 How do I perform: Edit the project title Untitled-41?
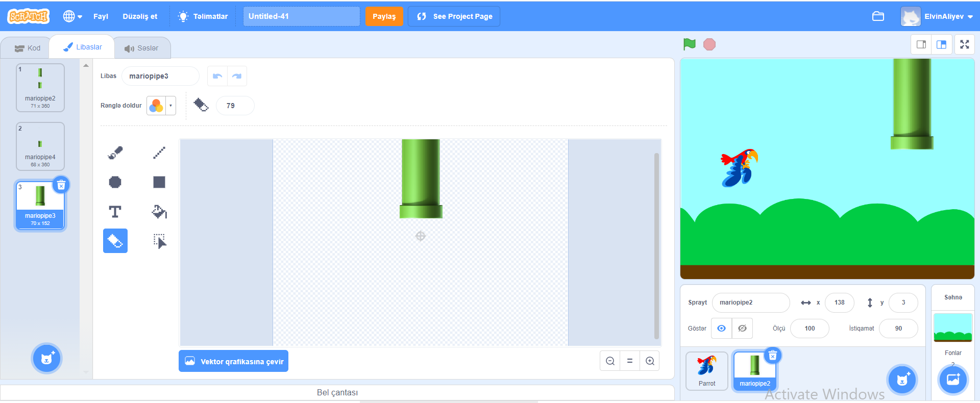click(301, 16)
